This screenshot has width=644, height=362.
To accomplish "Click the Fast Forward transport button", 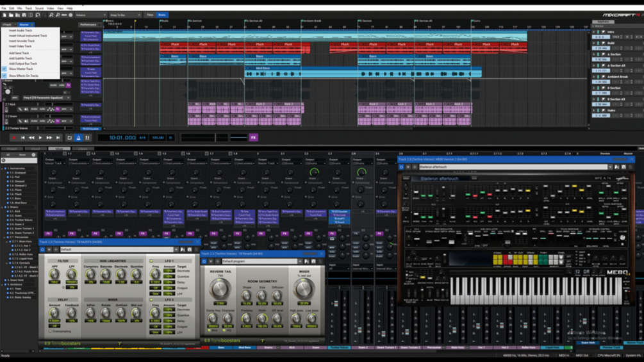I will (x=49, y=138).
